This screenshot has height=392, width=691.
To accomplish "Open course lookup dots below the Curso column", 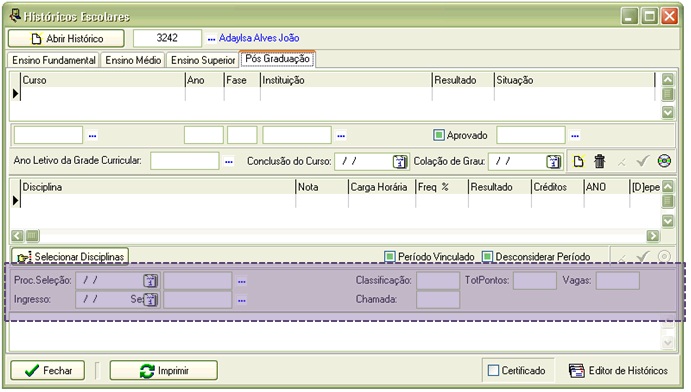I will click(x=92, y=136).
